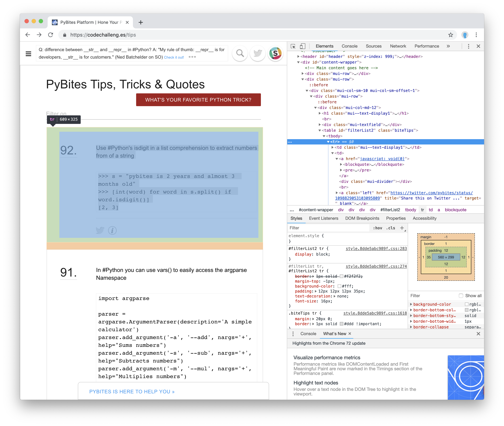Click the WHAT'S YOUR FAVORITE PYTHON TRICK button

point(199,100)
